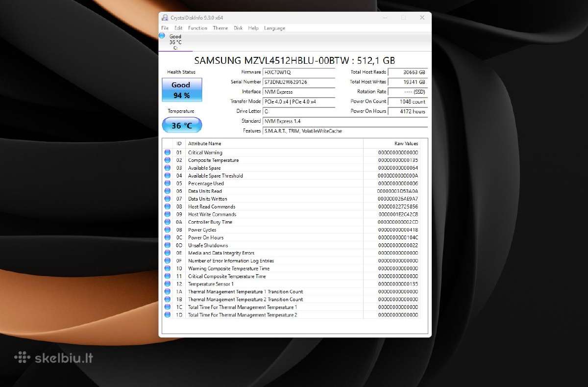Screen dimensions: 588x387
Task: Click orb for Total Time For Thermal Management Temperature 1
Action: point(168,307)
